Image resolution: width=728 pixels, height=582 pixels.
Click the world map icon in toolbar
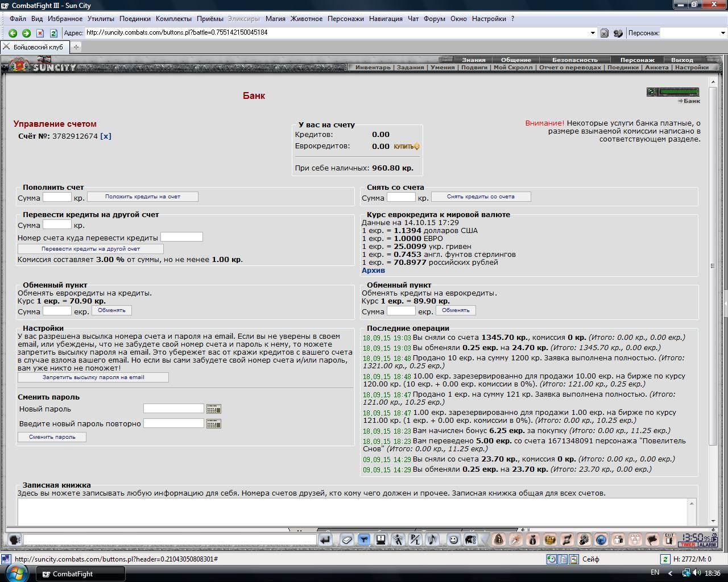pos(550,539)
